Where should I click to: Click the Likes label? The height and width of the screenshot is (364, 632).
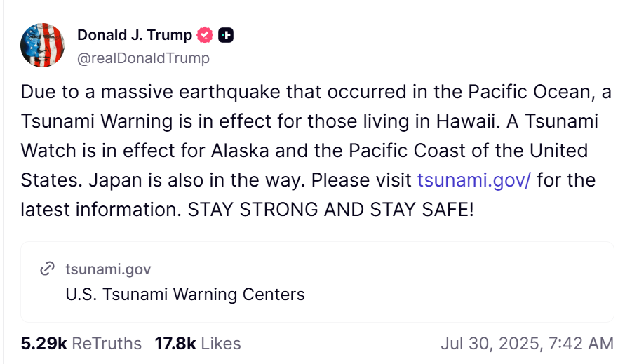pyautogui.click(x=220, y=344)
